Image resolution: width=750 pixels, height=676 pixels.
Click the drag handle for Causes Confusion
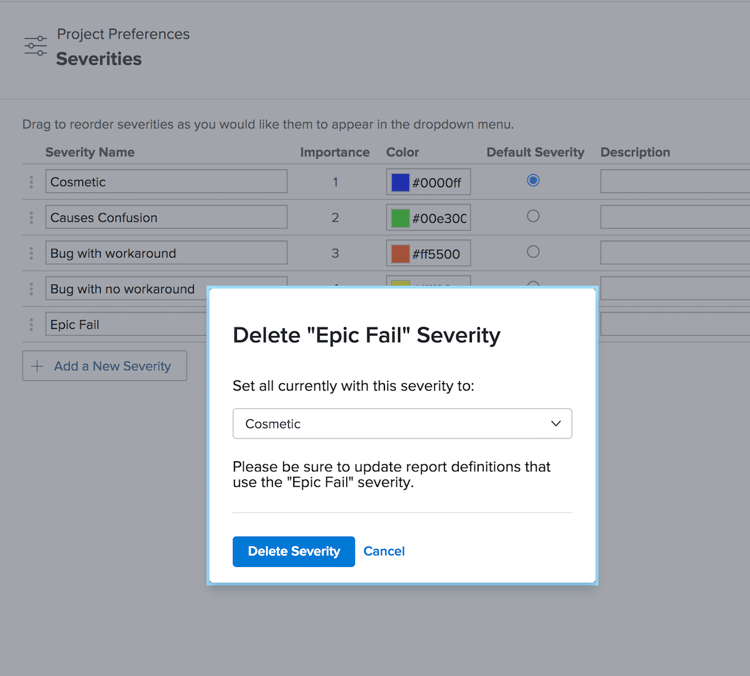[31, 218]
